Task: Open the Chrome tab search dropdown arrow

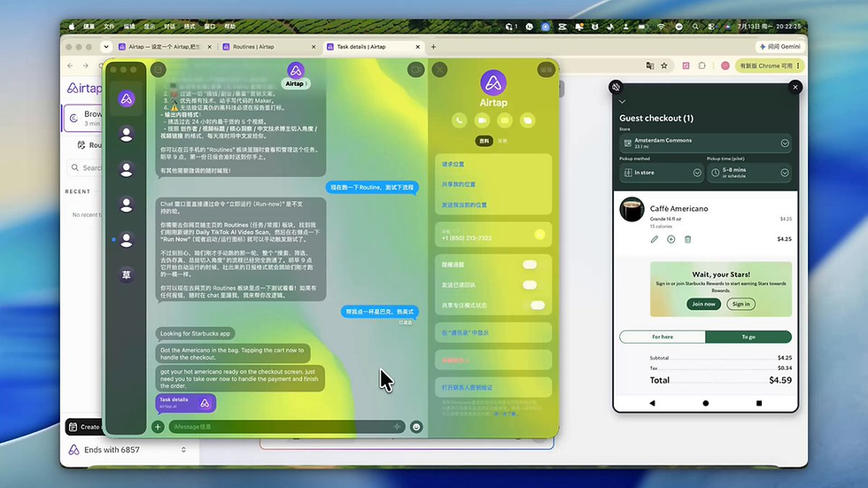Action: click(105, 47)
